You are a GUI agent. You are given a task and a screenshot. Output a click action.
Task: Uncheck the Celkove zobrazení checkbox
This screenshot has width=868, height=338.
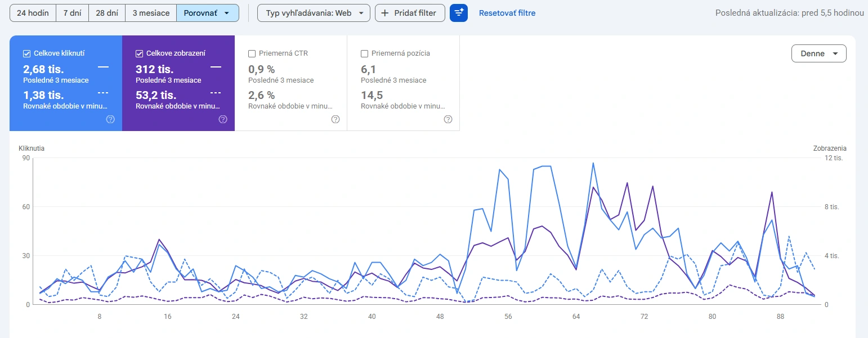pos(139,53)
